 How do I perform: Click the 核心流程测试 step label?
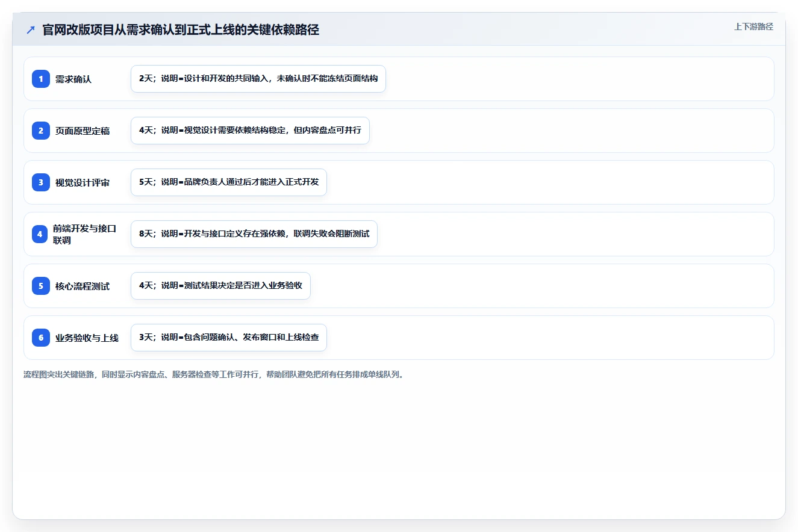pos(83,286)
